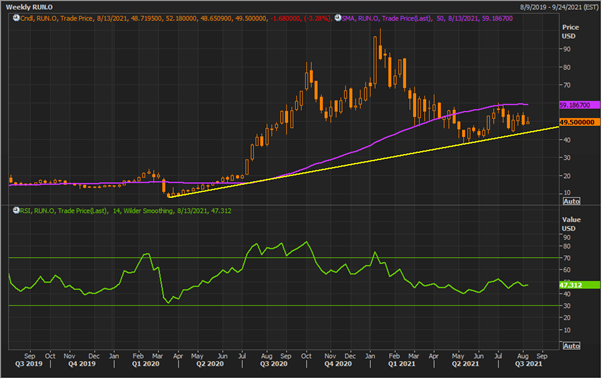Click the Auto button on RSI axis

coord(572,346)
